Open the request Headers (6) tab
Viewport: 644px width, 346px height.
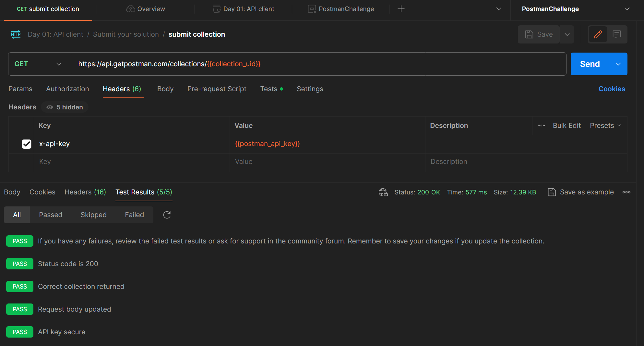click(x=122, y=89)
